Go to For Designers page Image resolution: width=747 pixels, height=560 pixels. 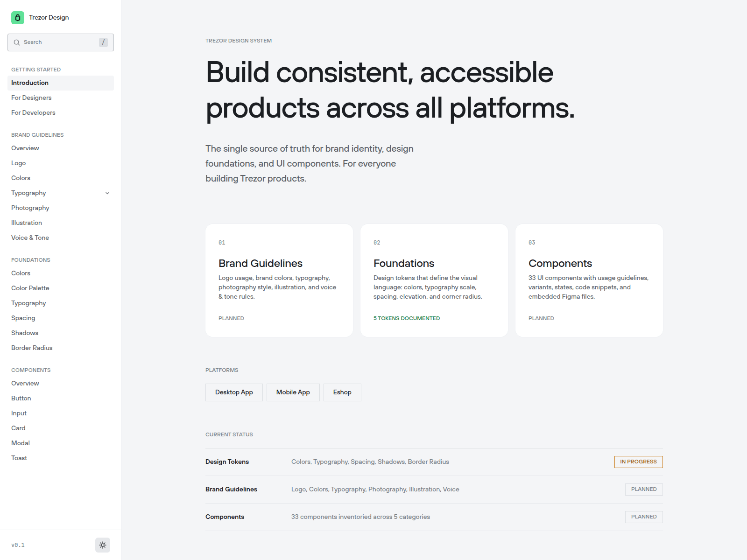click(x=31, y=98)
